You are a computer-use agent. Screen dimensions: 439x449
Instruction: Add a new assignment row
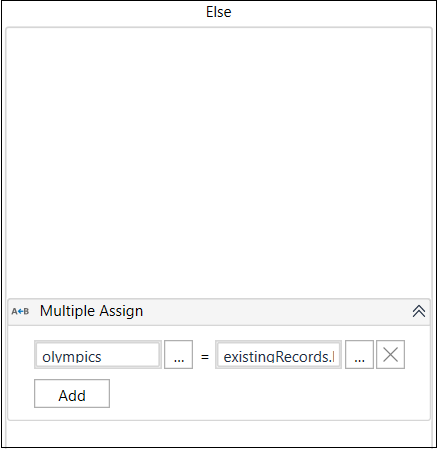[72, 393]
